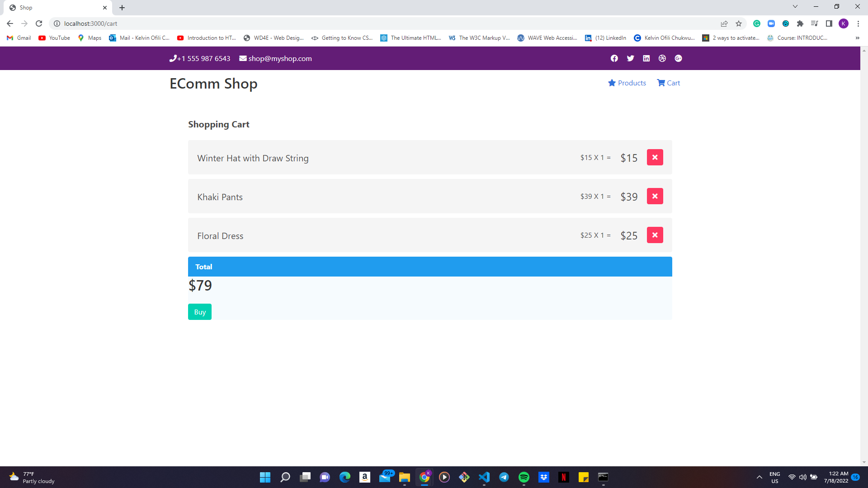Select the Cart navigation link

pyautogui.click(x=673, y=83)
